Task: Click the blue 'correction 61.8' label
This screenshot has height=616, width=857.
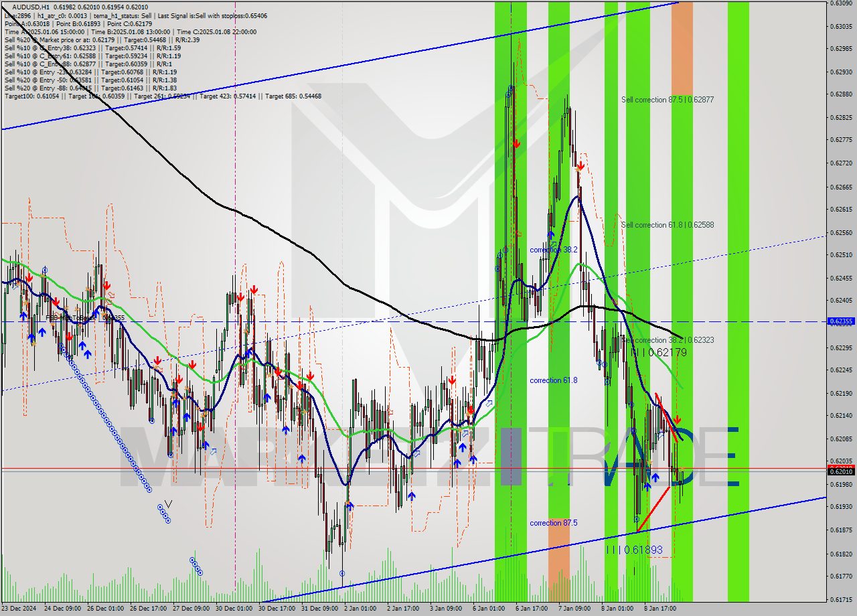Action: (x=553, y=380)
